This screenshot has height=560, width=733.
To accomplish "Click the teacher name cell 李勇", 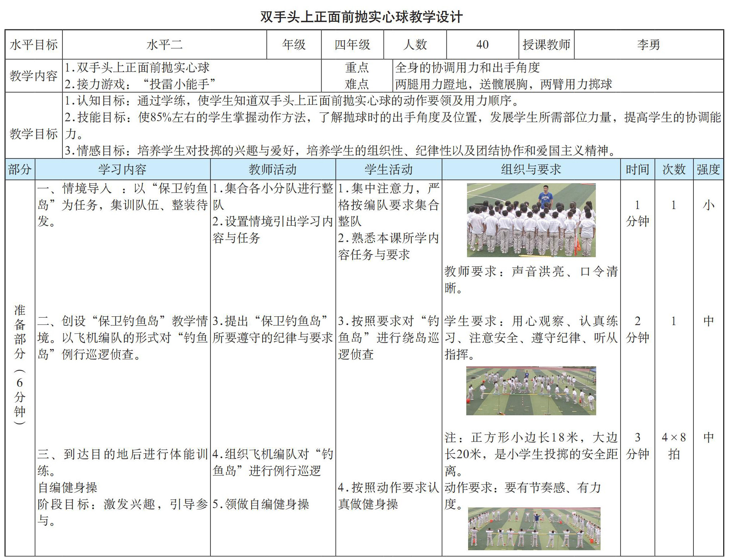I will 648,45.
